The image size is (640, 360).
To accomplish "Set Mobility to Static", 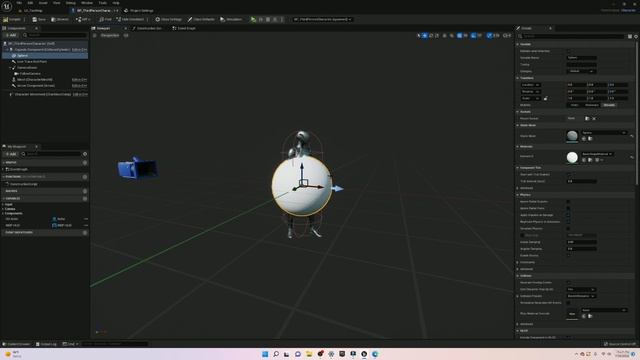I will [574, 105].
